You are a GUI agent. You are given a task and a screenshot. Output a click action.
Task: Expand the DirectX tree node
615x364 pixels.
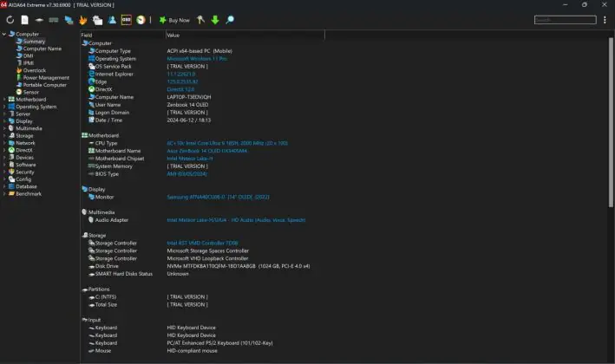[4, 150]
